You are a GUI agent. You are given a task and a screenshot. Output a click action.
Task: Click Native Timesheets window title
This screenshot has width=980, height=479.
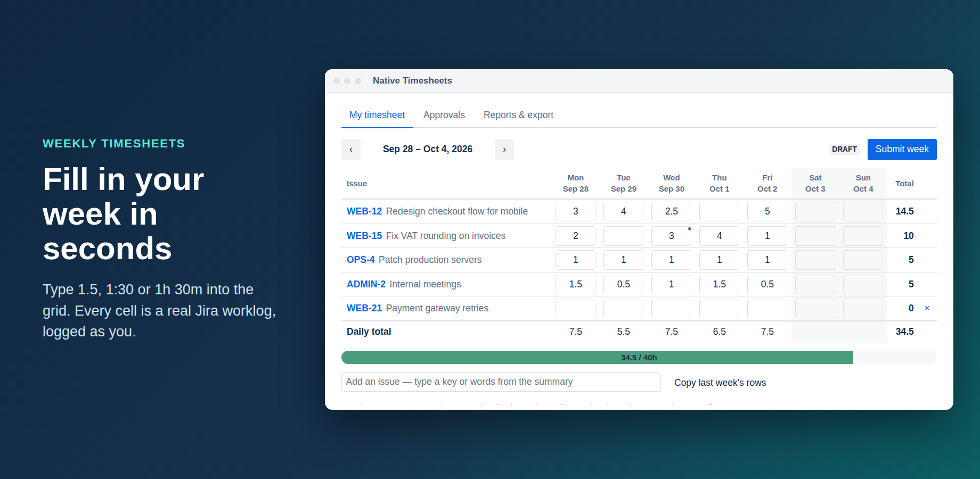[x=412, y=80]
